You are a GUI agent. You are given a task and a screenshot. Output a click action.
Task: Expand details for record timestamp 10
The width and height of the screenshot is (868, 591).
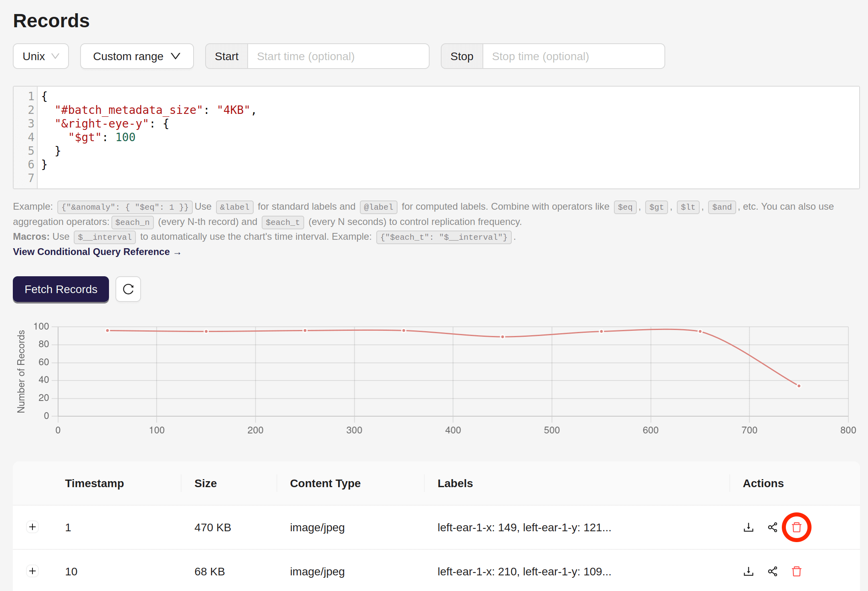click(32, 571)
